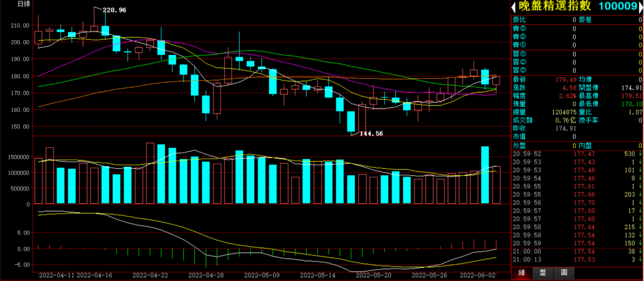
Task: Click tick volume 530
Action: click(x=630, y=154)
